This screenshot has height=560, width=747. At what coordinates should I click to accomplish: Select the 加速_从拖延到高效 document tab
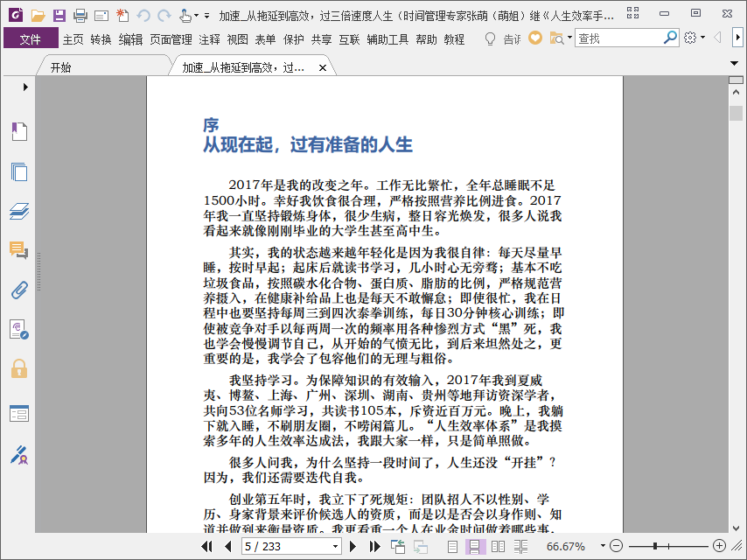[243, 67]
